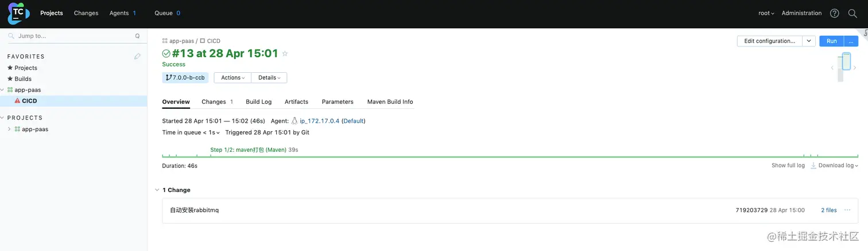This screenshot has height=251, width=868.
Task: Open the Actions dropdown
Action: coord(232,77)
